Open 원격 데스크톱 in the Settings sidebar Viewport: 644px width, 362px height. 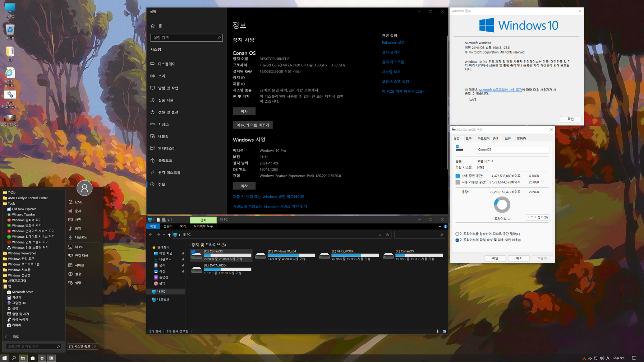pos(169,172)
